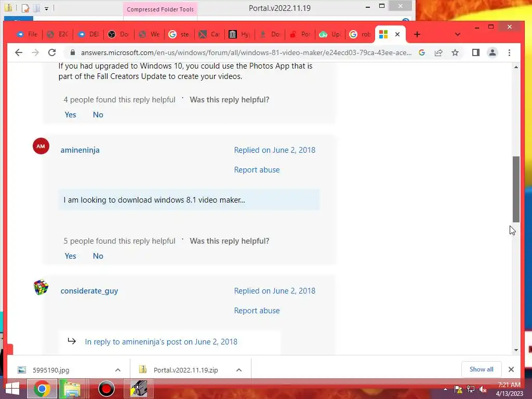532x399 pixels.
Task: Report abuse on considerate_guy's reply
Action: 257,311
